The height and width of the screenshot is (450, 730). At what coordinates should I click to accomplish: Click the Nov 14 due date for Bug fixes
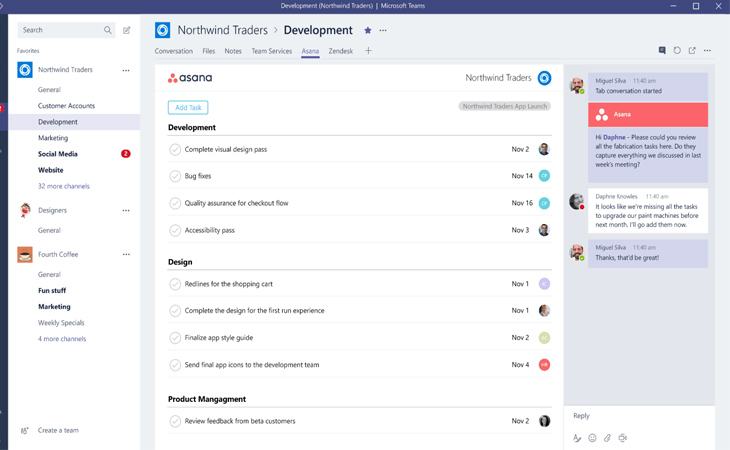[522, 176]
